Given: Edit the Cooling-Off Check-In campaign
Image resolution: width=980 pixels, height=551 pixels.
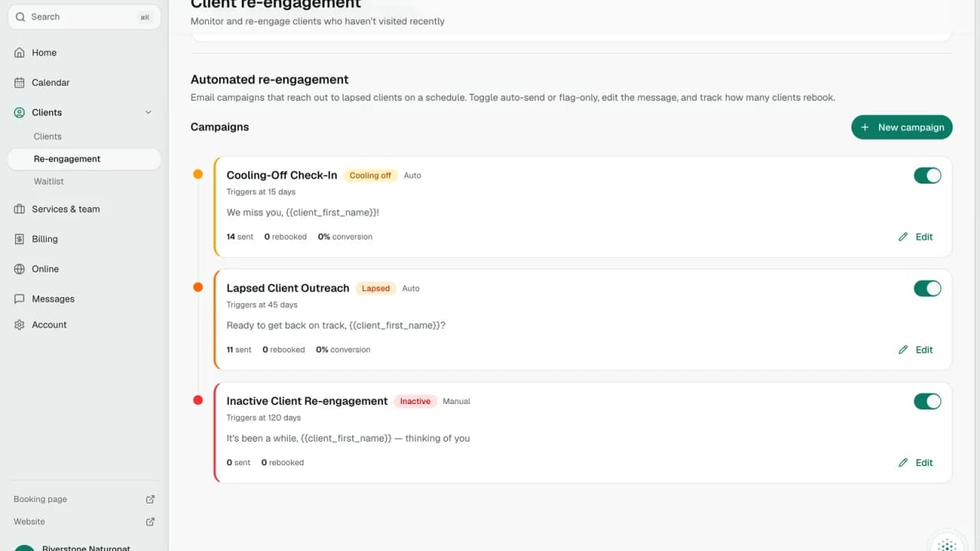Looking at the screenshot, I should 916,237.
